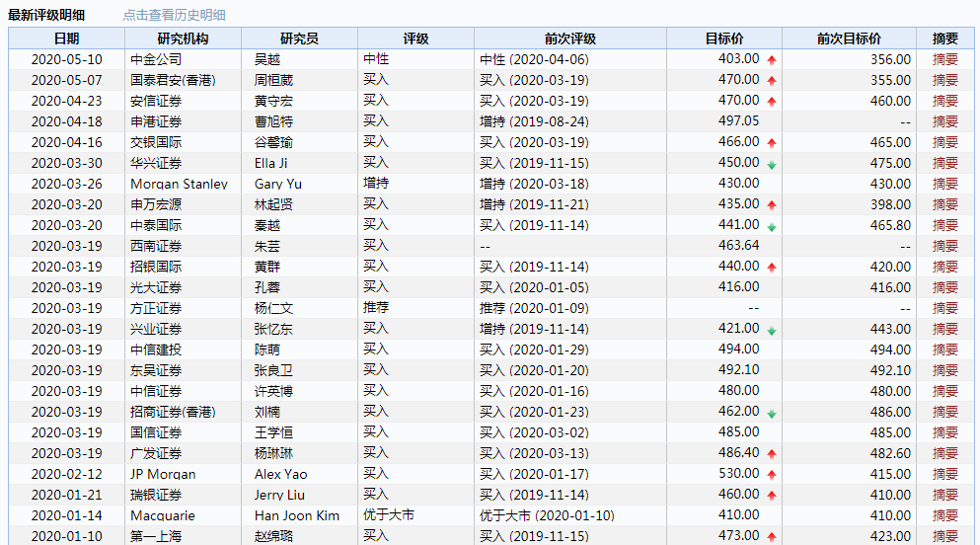Open 摘要 link for 交银国际 row
980x545 pixels.
coord(945,142)
